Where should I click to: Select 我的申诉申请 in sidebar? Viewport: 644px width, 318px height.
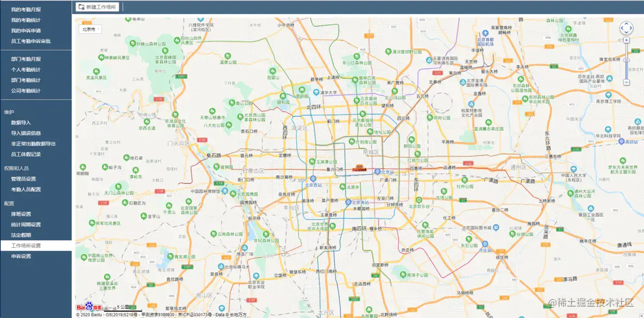(x=26, y=31)
